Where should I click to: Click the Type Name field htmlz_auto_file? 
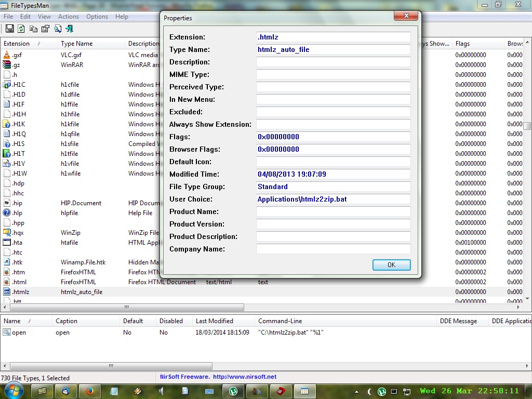(333, 49)
